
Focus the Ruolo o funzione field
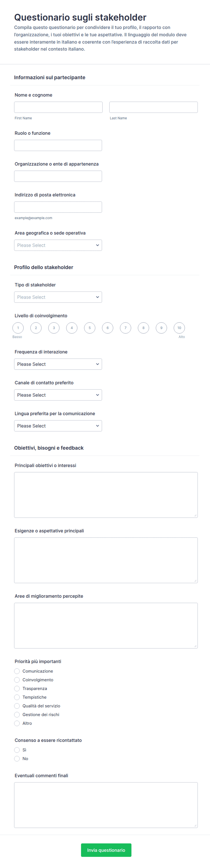click(58, 145)
